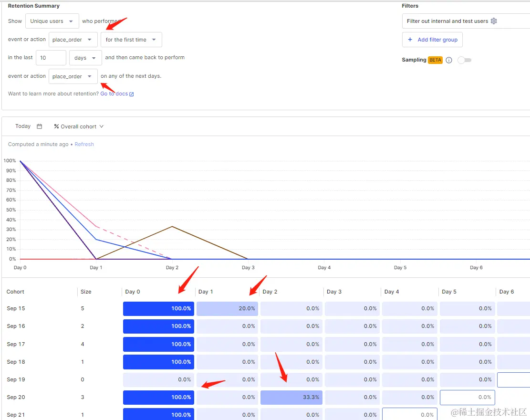Click the Day 3 table column header

pyautogui.click(x=334, y=292)
